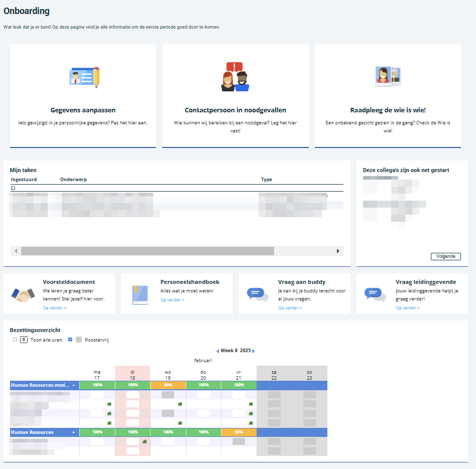The width and height of the screenshot is (476, 469).
Task: Click the Mijn taken horizontal scrollbar thumb
Action: [148, 251]
